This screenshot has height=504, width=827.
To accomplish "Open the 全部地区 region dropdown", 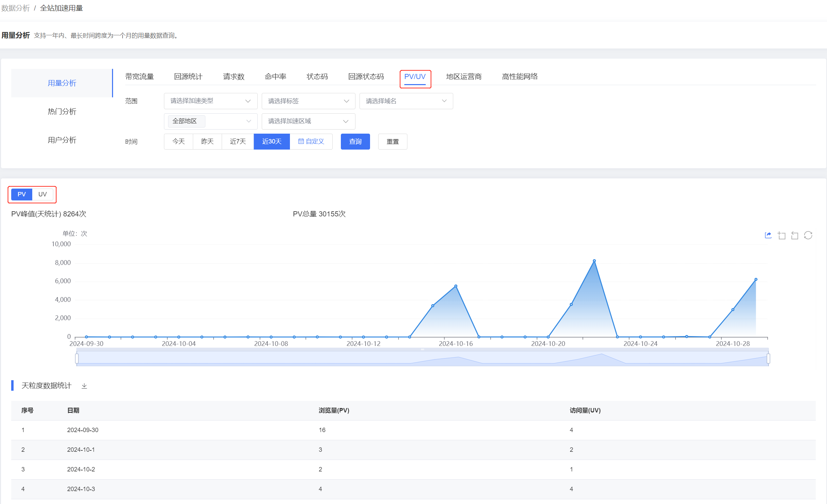I will point(210,121).
